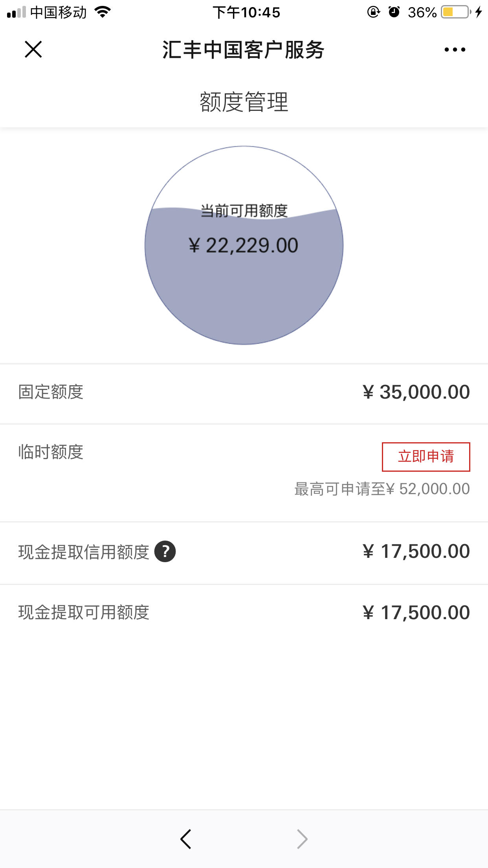This screenshot has width=488, height=868.
Task: Select the 临时额度 row label
Action: point(51,452)
